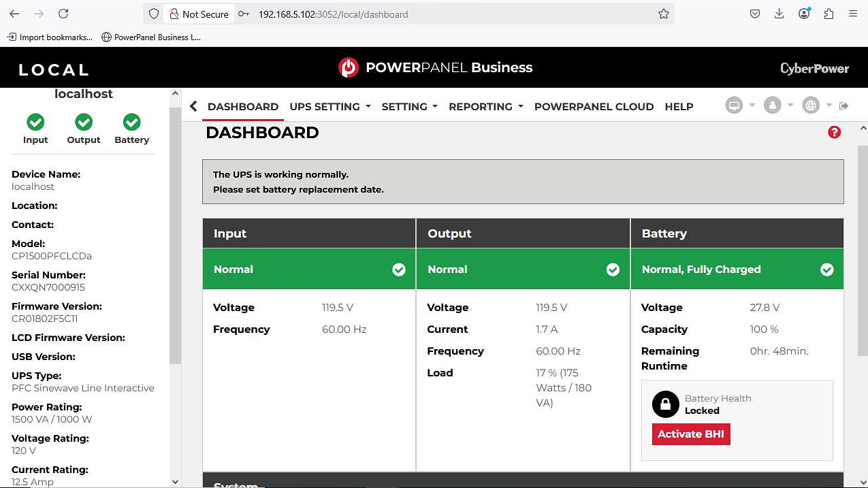Click the sidebar Battery status check icon
Screen dimensions: 868x488
131,122
